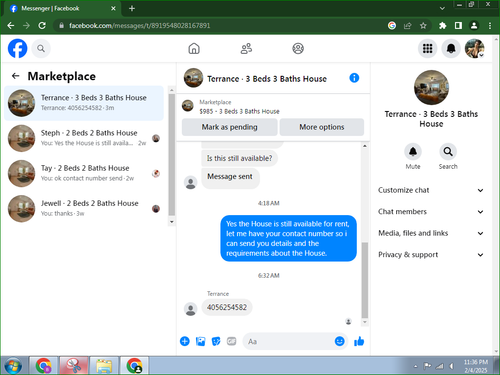The width and height of the screenshot is (500, 375).
Task: Click the taskbar volume speaker icon
Action: (x=452, y=366)
